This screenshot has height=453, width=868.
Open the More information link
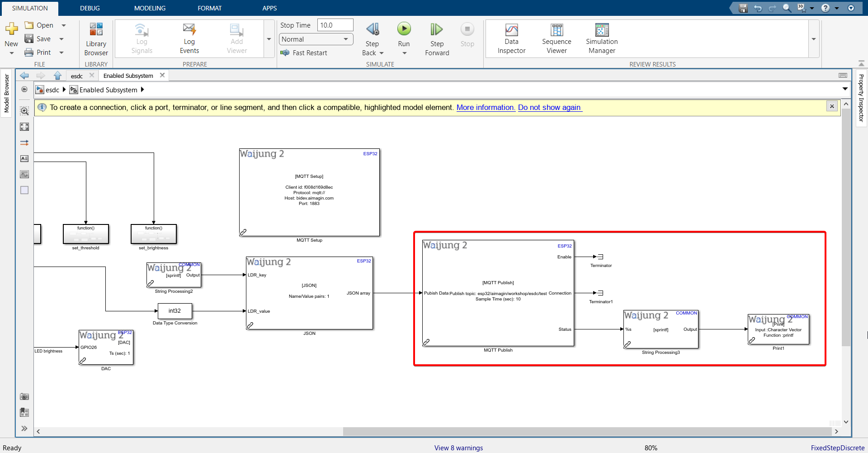[x=486, y=107]
